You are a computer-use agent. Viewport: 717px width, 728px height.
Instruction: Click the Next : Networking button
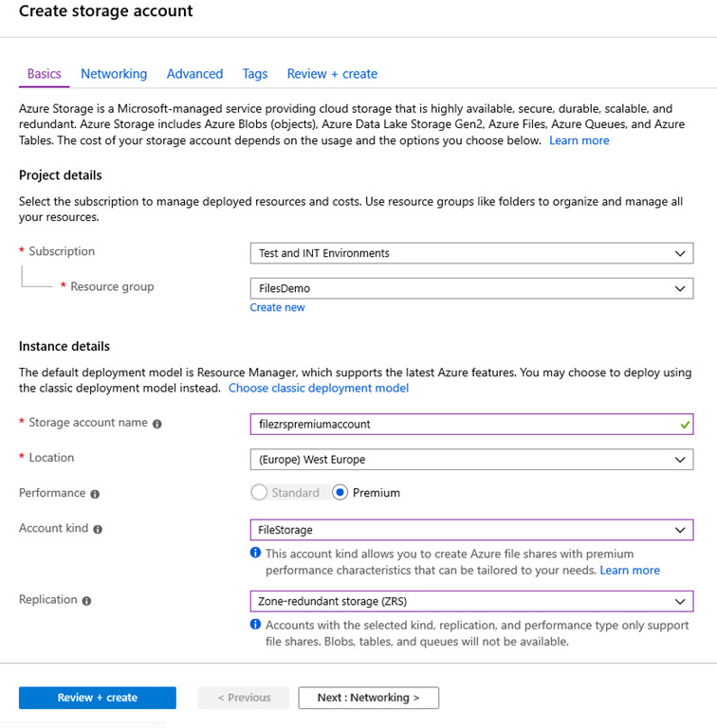[x=368, y=698]
